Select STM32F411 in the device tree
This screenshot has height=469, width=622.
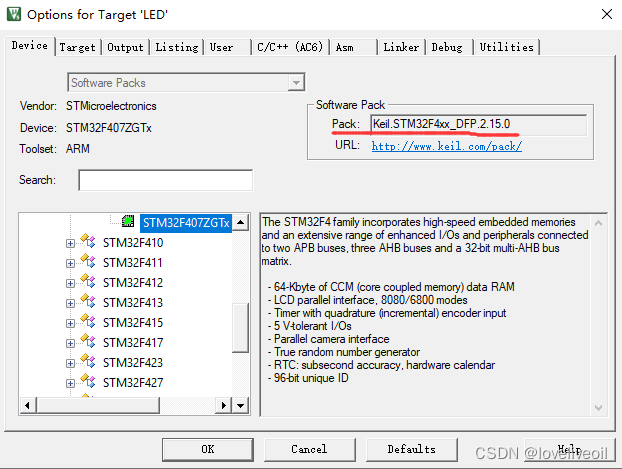tap(133, 263)
